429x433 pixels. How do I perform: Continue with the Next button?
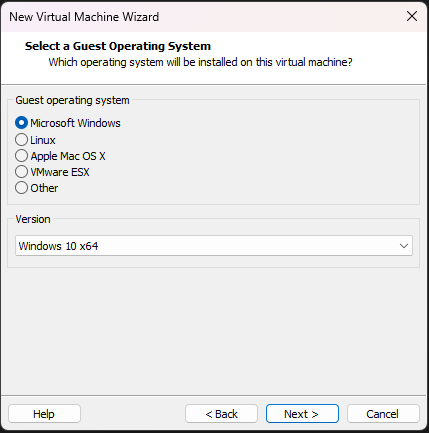click(302, 414)
